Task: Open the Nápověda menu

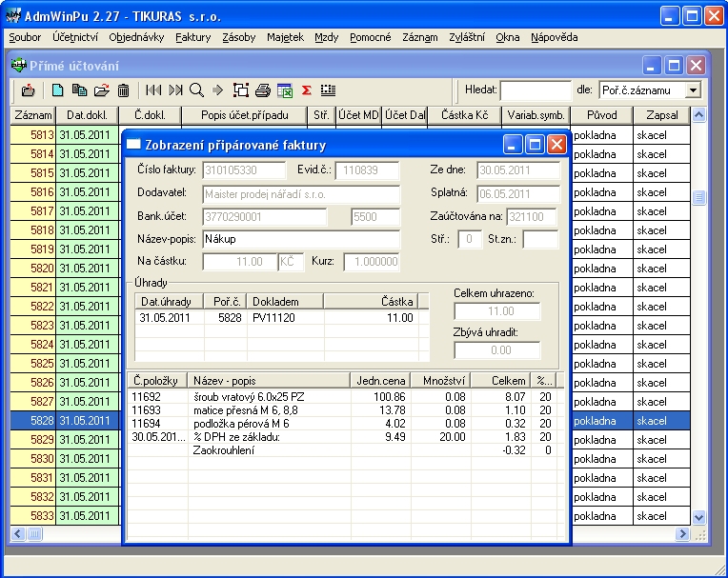Action: click(555, 37)
